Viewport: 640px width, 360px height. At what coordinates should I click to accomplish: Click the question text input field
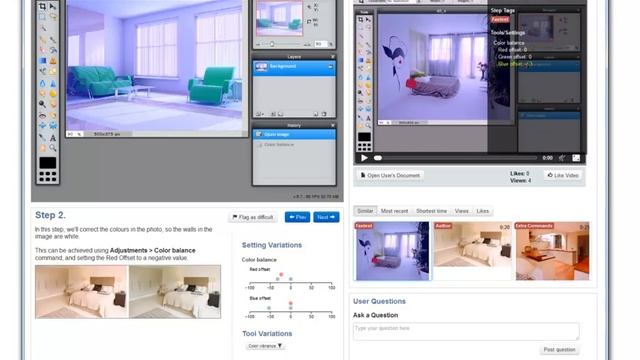point(466,331)
